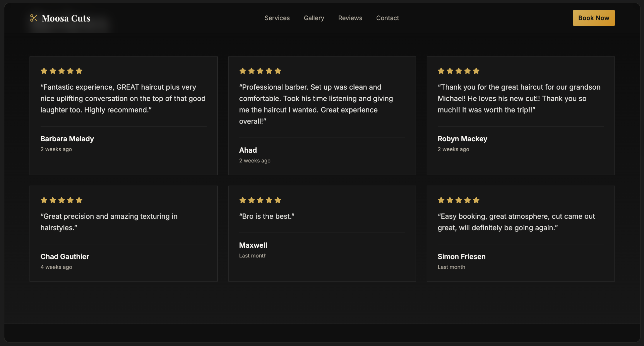
Task: Click star rating on Chad Gauthier's review
Action: click(x=61, y=200)
